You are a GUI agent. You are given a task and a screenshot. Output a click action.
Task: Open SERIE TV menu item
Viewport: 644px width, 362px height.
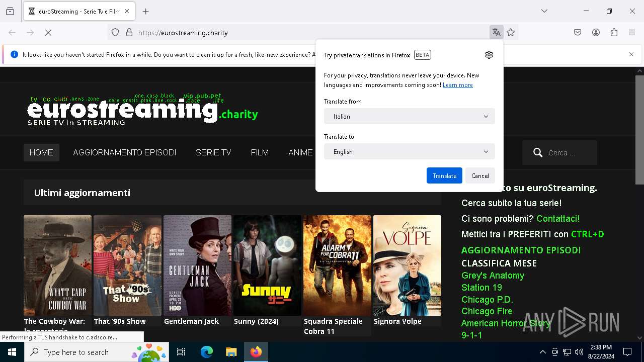[x=213, y=152]
